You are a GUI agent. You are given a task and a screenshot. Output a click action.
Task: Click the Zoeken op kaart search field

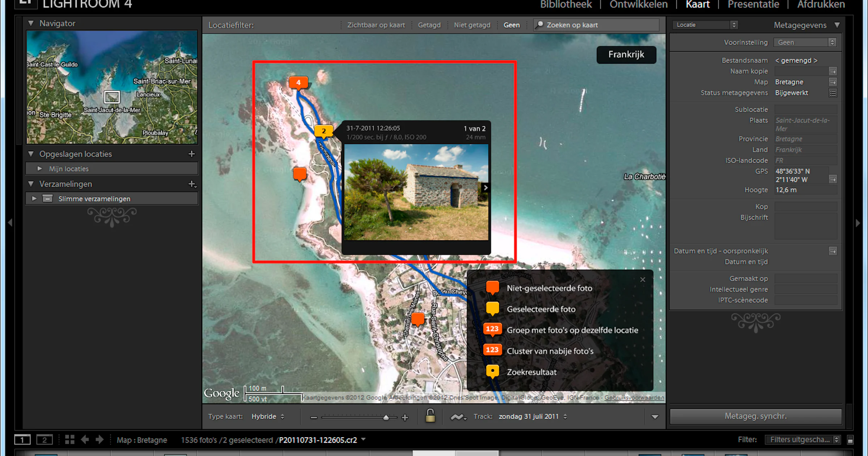coord(596,25)
